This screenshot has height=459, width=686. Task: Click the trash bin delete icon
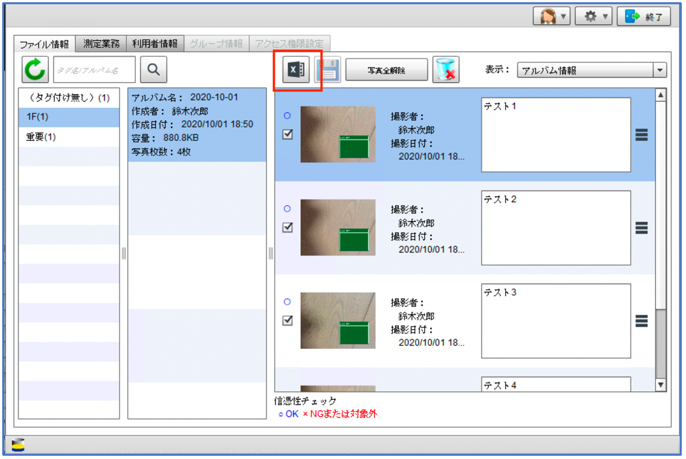[x=447, y=70]
